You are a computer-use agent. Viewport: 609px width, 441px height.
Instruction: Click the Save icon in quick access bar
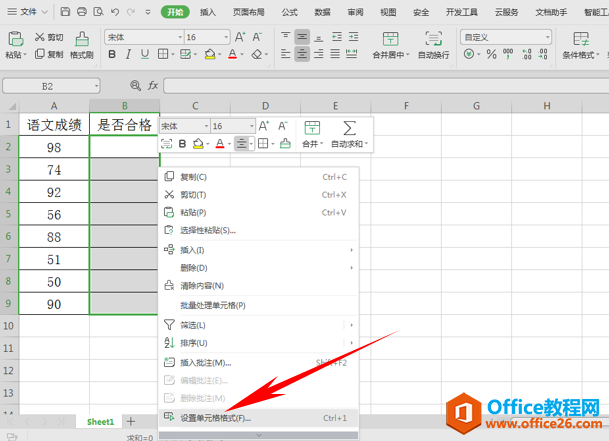coord(65,12)
